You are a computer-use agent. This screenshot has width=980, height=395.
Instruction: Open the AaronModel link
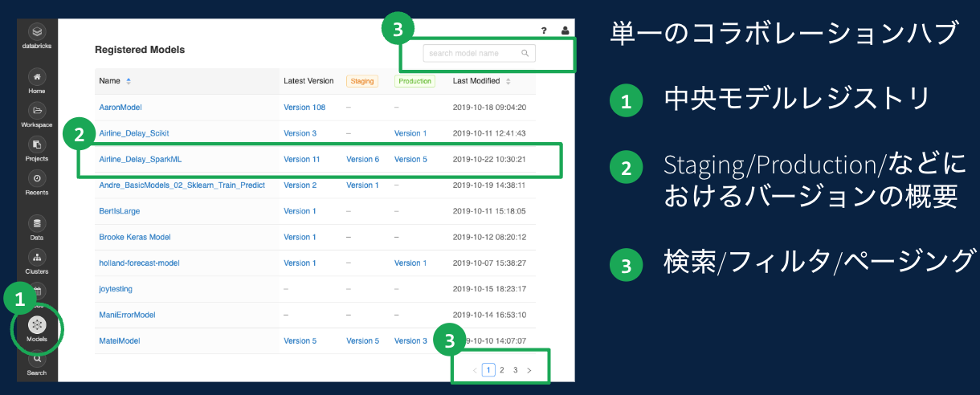point(120,107)
